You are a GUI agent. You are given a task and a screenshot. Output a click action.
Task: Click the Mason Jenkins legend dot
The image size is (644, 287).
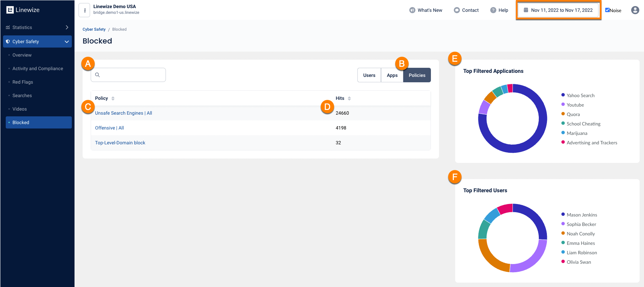563,214
